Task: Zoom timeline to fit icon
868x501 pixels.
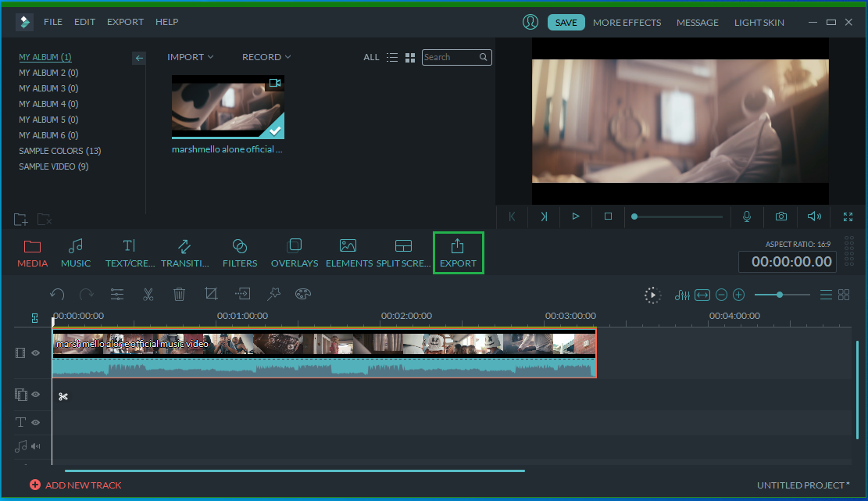Action: pos(702,295)
